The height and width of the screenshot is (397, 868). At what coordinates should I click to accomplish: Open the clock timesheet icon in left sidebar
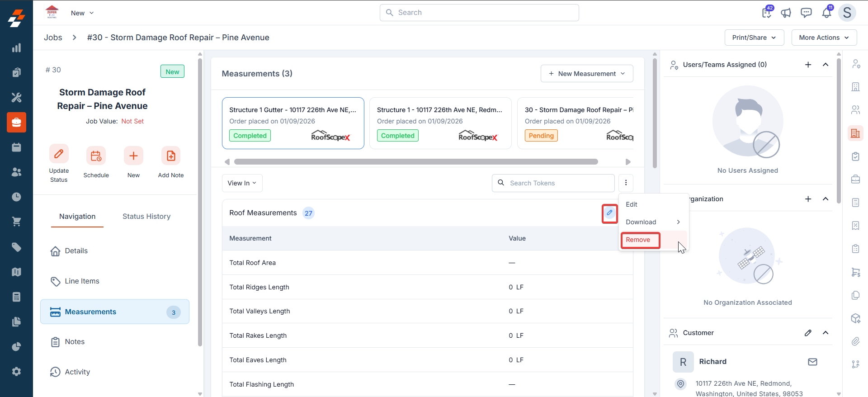(16, 197)
